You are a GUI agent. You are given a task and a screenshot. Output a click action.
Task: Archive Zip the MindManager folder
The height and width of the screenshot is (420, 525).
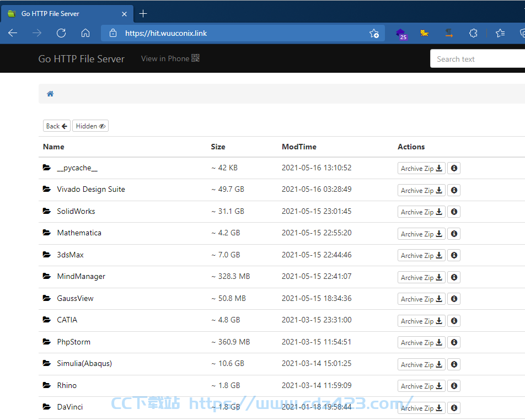tap(421, 277)
